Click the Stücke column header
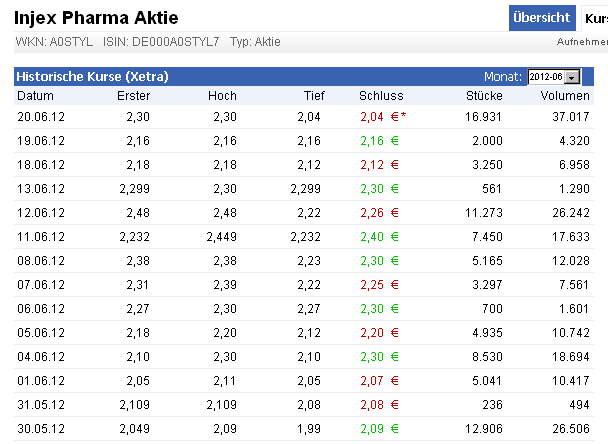This screenshot has width=608, height=444. 483,96
